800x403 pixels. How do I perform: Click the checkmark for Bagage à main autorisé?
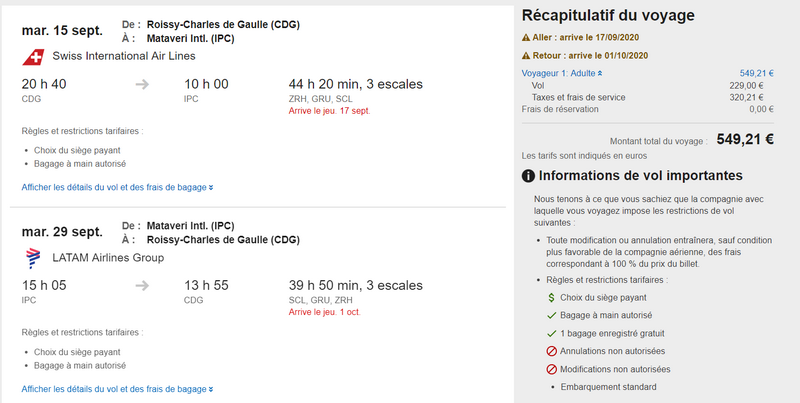[x=552, y=316]
